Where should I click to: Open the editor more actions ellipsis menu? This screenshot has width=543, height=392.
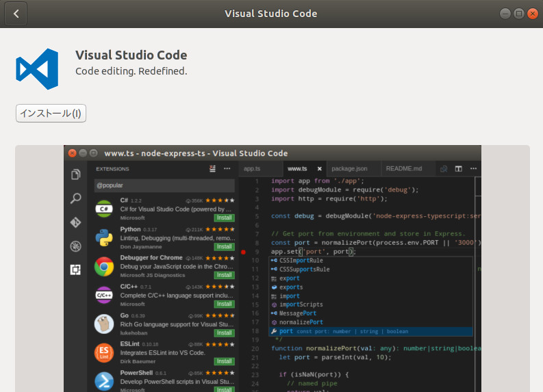[472, 168]
